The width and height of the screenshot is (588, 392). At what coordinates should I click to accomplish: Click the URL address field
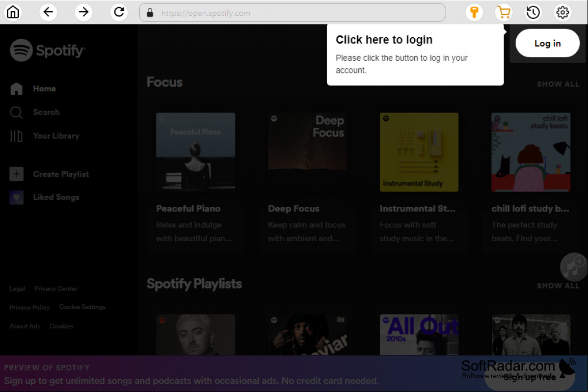tap(292, 13)
